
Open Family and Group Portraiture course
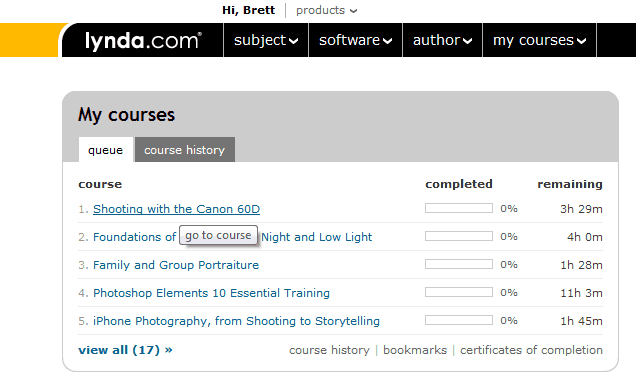click(176, 265)
